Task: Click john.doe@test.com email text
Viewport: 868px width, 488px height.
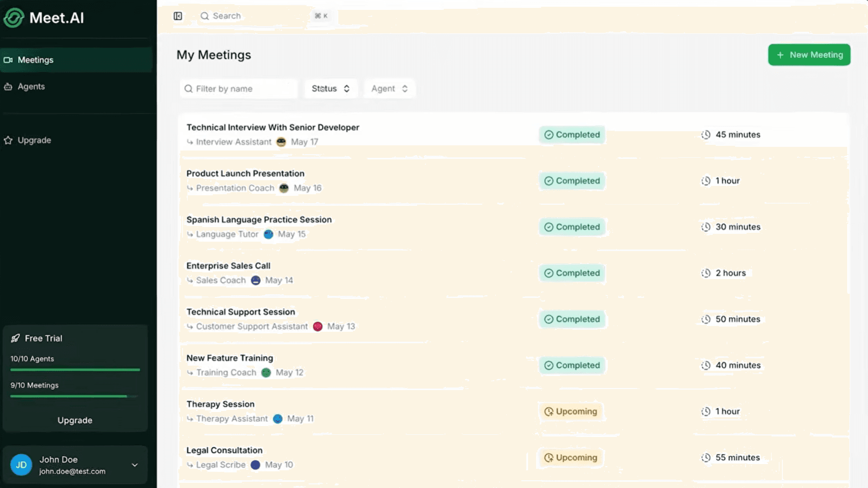Action: coord(72,471)
